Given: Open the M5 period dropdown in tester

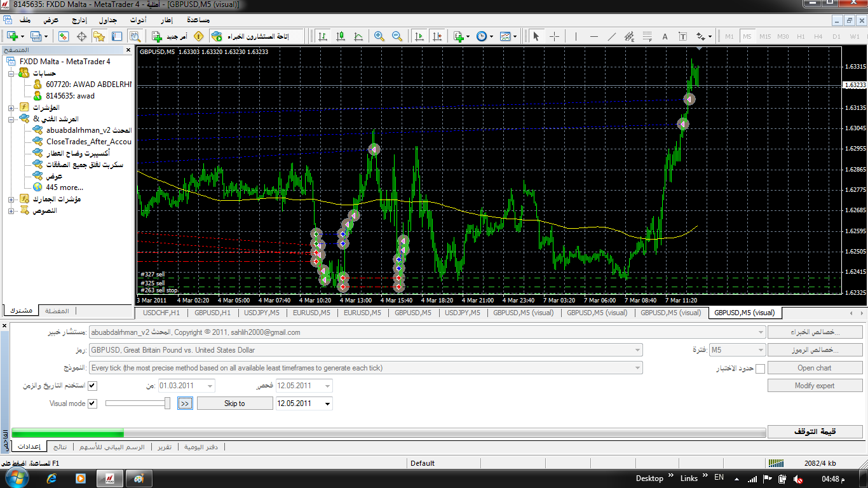Looking at the screenshot, I should click(x=761, y=349).
